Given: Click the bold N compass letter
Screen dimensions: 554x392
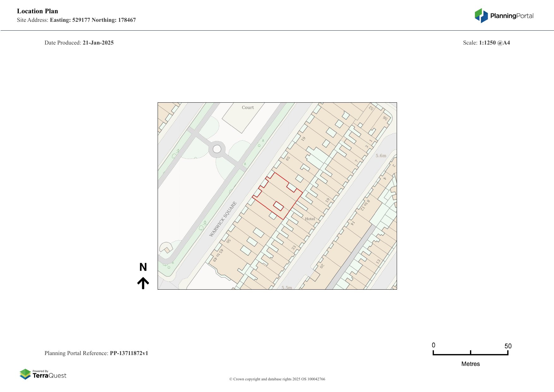Looking at the screenshot, I should 143,267.
